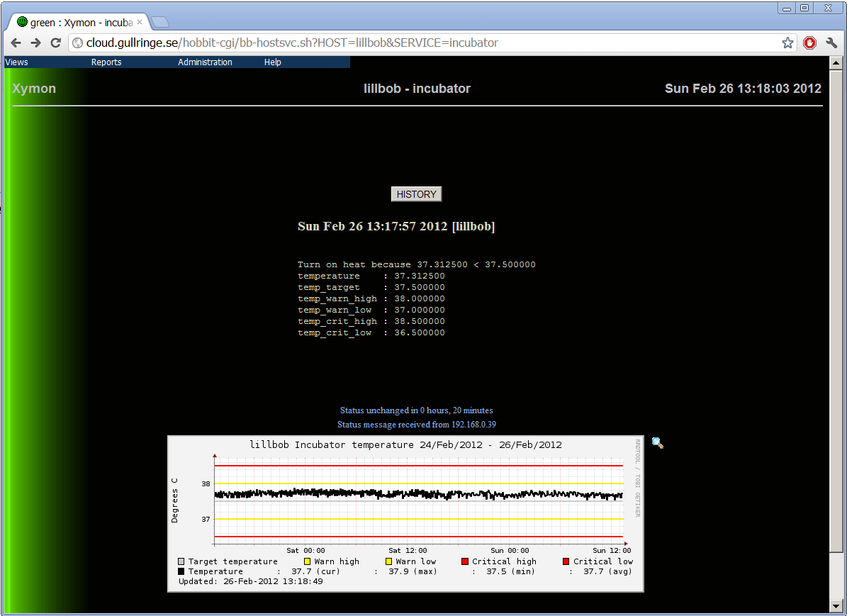Click the HISTORY button

(417, 194)
